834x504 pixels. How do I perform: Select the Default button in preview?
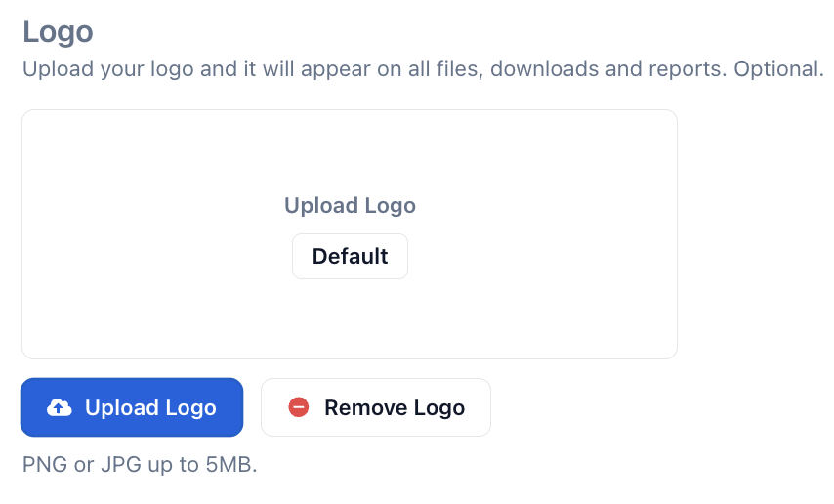point(350,256)
